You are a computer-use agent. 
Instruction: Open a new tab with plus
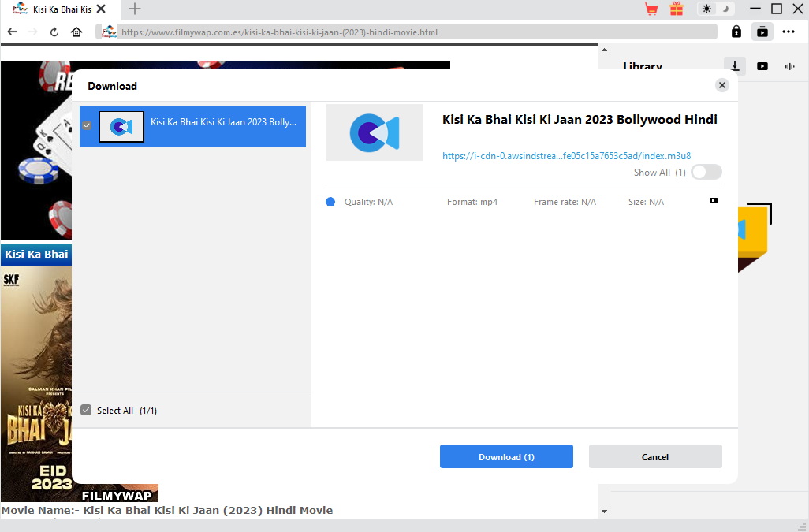coord(135,9)
